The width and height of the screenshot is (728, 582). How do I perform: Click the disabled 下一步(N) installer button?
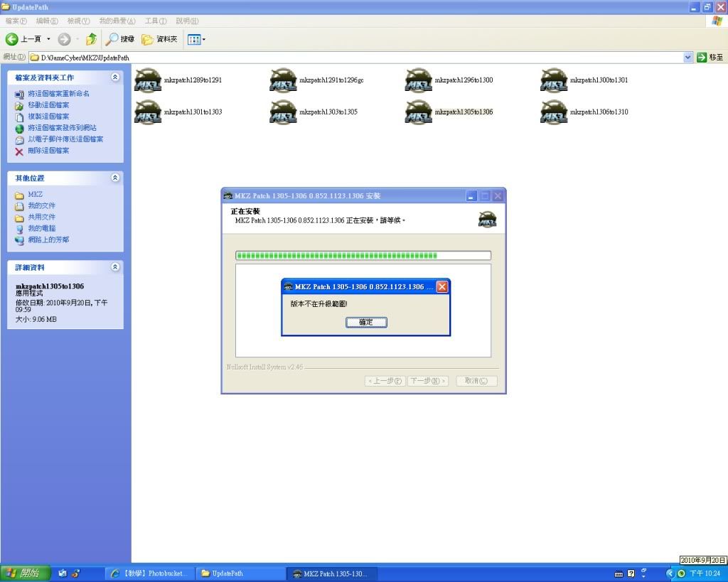(427, 381)
